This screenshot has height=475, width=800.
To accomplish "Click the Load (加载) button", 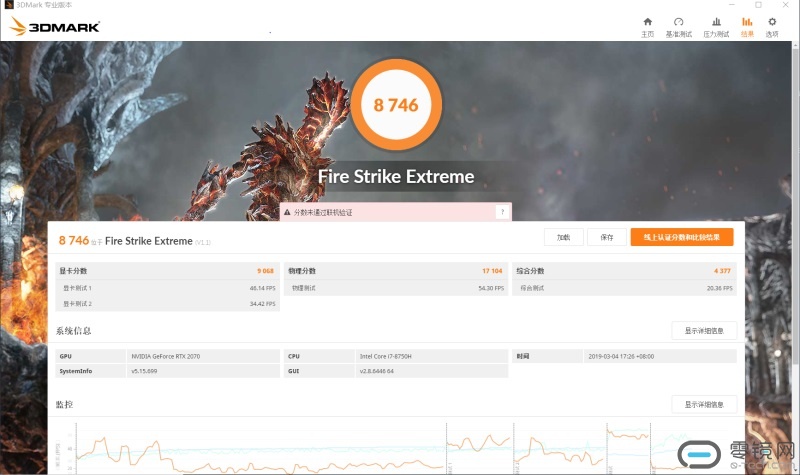I will (x=563, y=237).
